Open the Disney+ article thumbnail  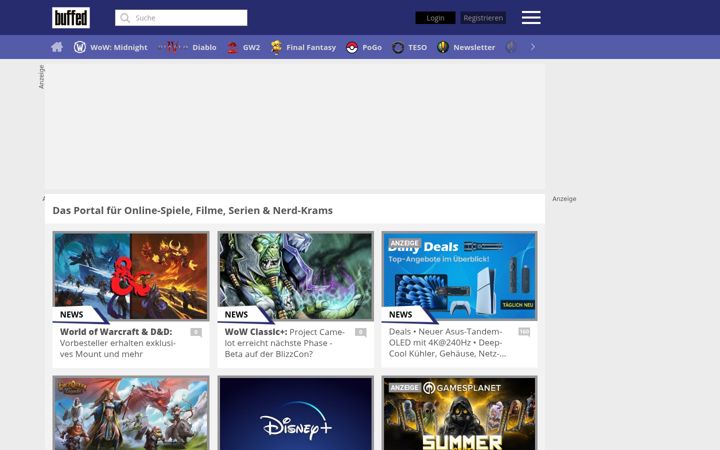click(296, 413)
